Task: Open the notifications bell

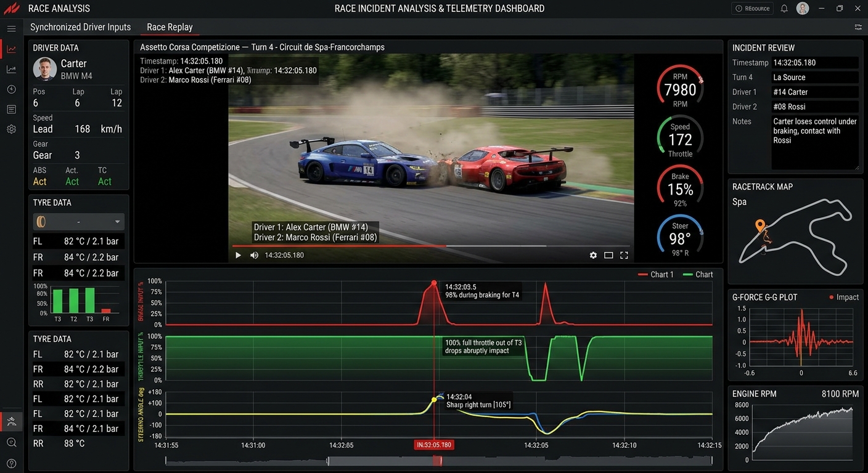Action: click(x=784, y=9)
